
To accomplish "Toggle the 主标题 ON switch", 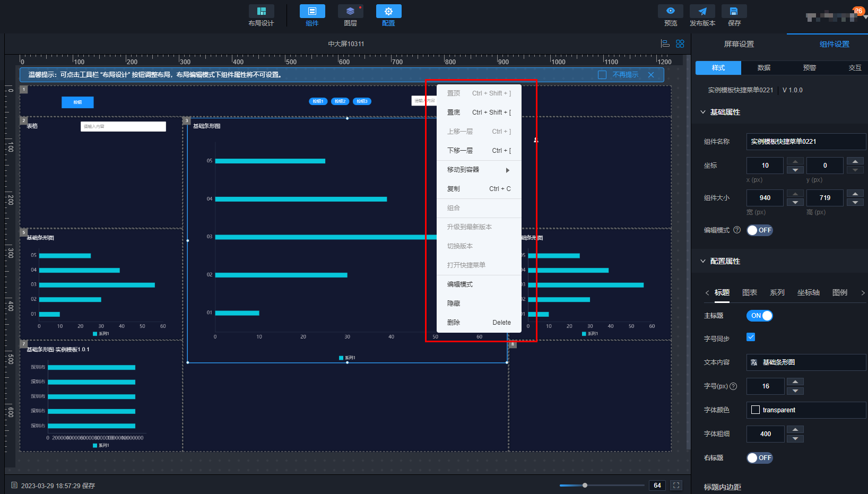I will (760, 316).
